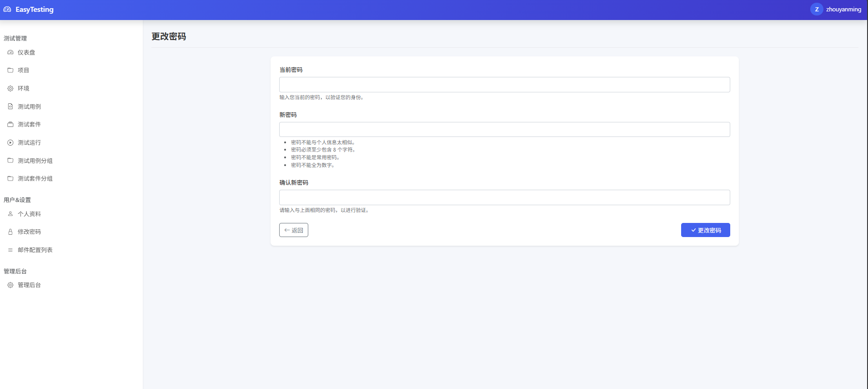The image size is (868, 389).
Task: Go to 测试用例分组
Action: (x=35, y=161)
